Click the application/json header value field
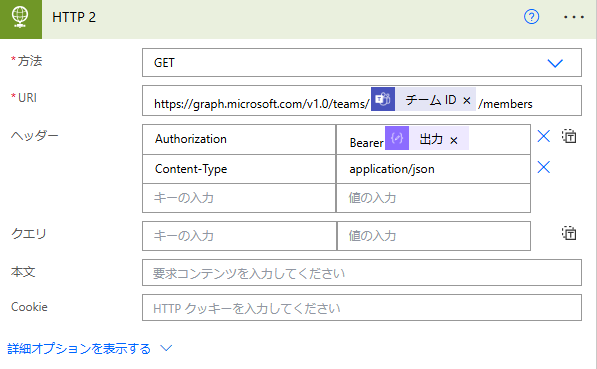597x369 pixels. [433, 169]
